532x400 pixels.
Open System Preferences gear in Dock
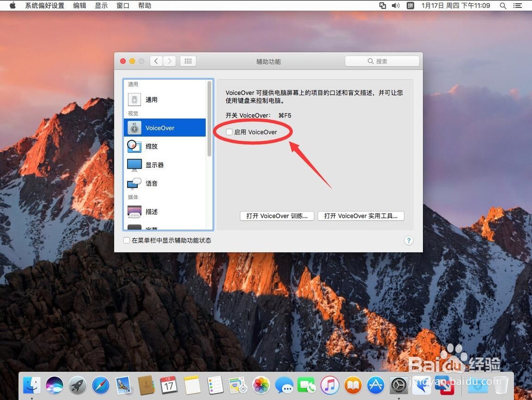pyautogui.click(x=398, y=386)
